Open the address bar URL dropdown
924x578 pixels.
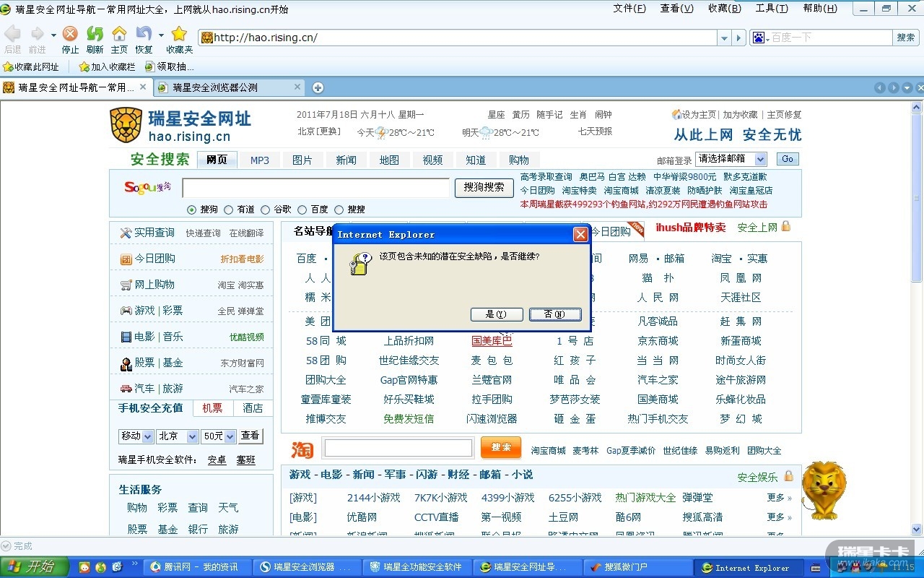pyautogui.click(x=725, y=38)
